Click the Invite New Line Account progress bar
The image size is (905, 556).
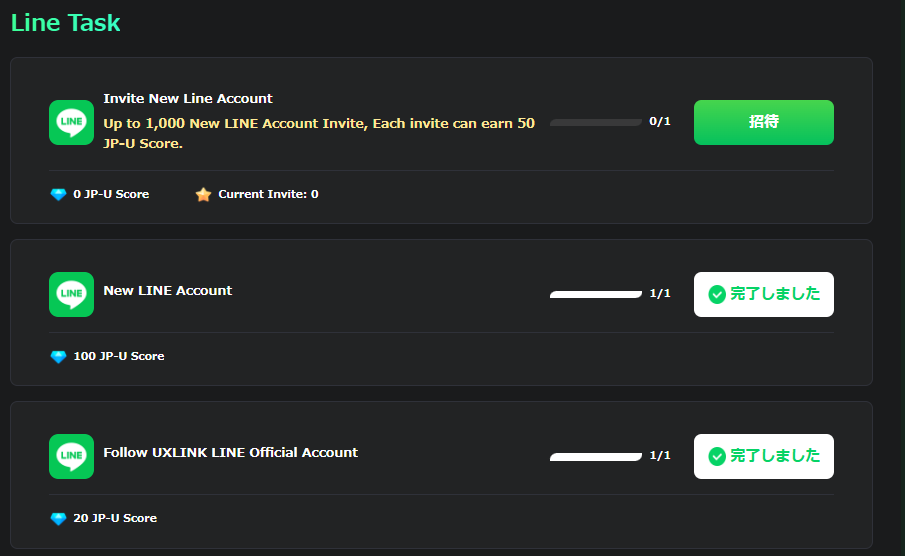[596, 122]
